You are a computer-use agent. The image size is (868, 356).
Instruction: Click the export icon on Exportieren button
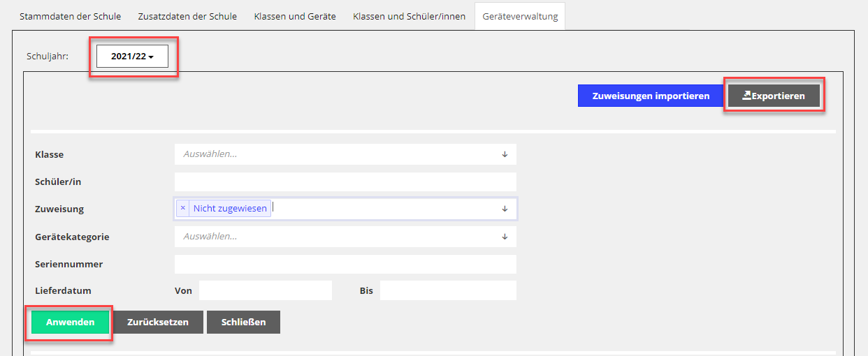[x=746, y=96]
